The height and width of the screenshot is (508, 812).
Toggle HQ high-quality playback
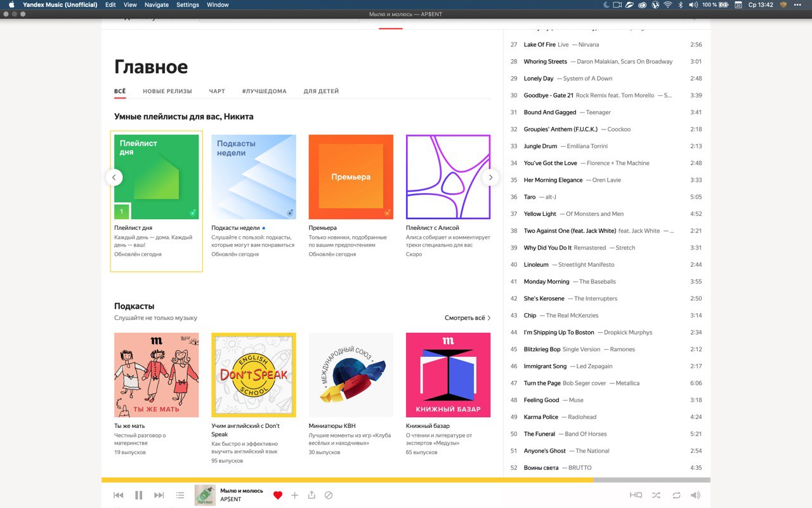636,495
